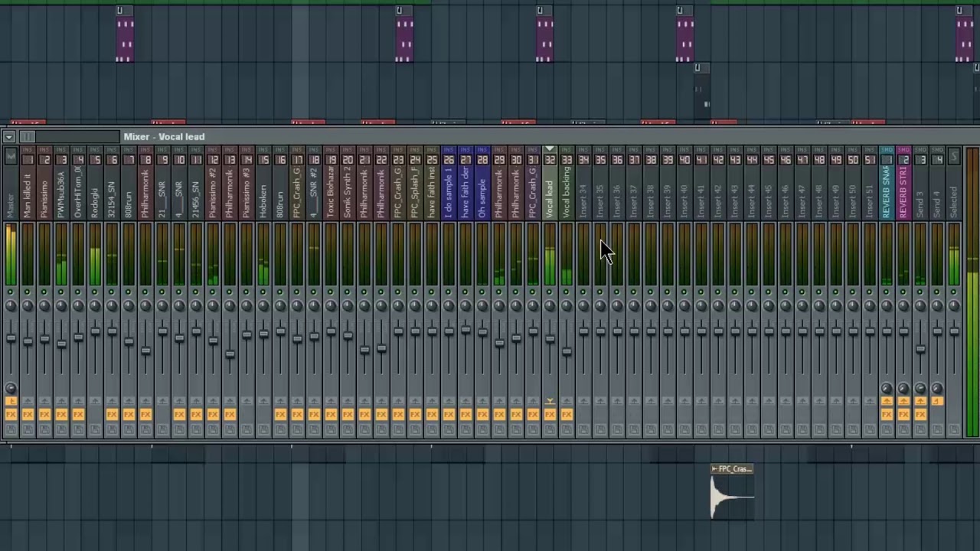This screenshot has width=980, height=551.
Task: Mute the Man killed it track
Action: coord(28,292)
